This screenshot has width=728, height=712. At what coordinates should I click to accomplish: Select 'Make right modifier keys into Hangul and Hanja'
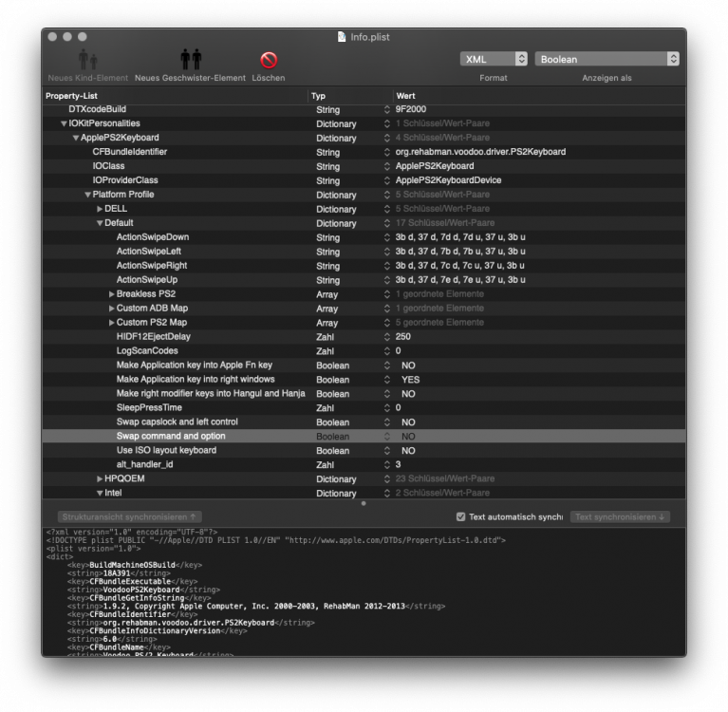pyautogui.click(x=364, y=394)
